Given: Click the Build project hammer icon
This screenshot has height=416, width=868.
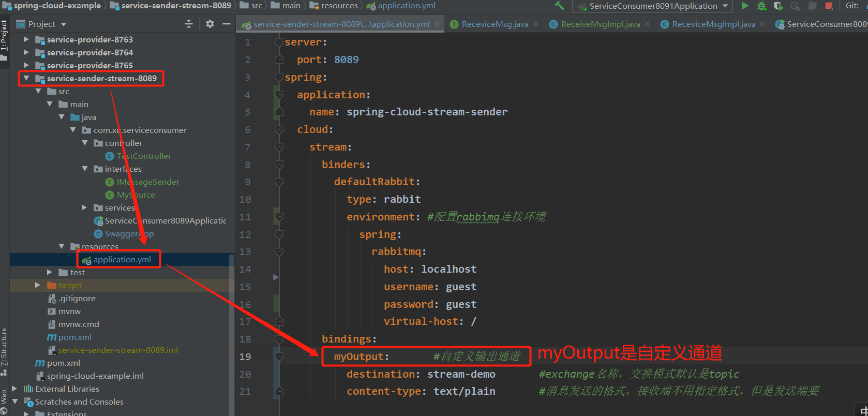Looking at the screenshot, I should point(559,6).
